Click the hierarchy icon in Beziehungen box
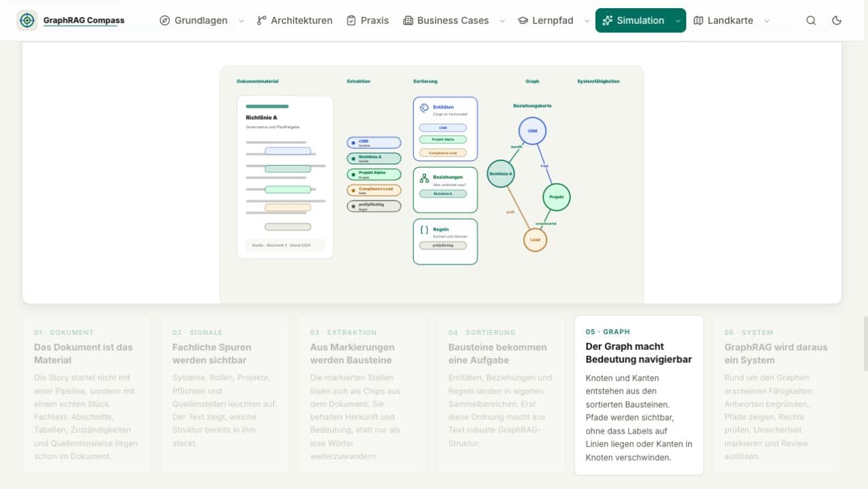The image size is (868, 489). tap(424, 179)
